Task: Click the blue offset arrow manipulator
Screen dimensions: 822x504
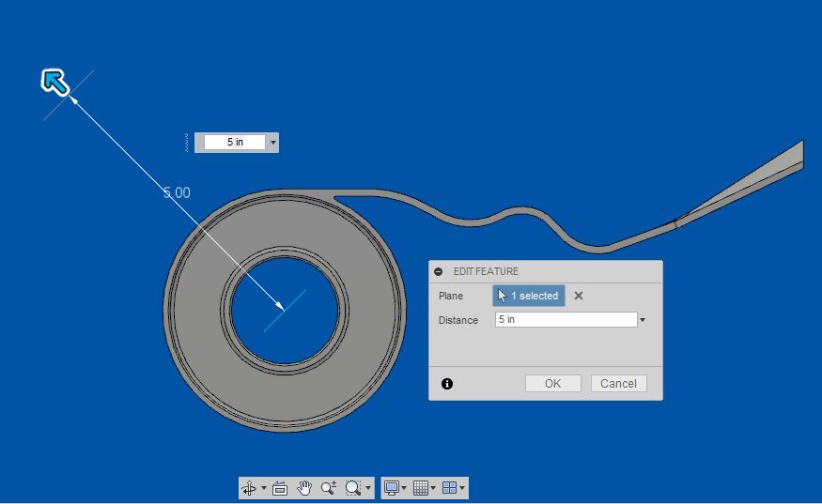Action: (55, 83)
